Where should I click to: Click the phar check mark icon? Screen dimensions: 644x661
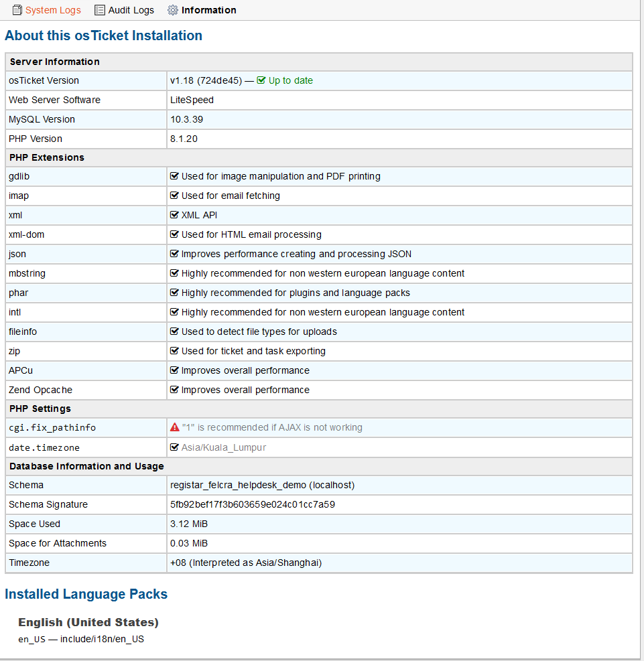tap(174, 292)
